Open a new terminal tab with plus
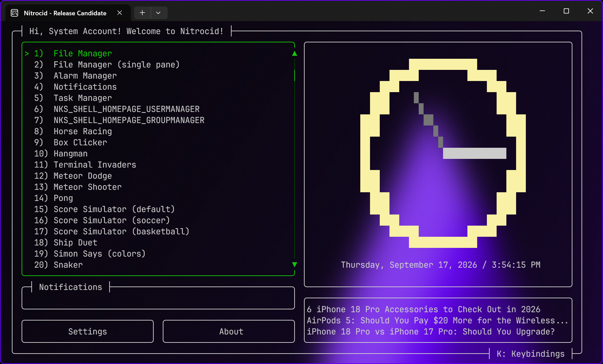 click(x=142, y=13)
